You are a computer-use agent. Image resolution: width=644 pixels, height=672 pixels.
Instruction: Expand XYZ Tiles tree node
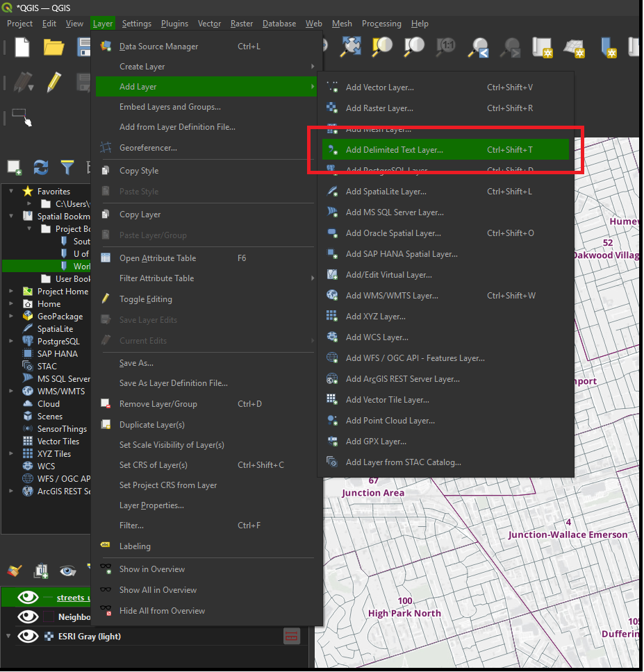point(11,453)
